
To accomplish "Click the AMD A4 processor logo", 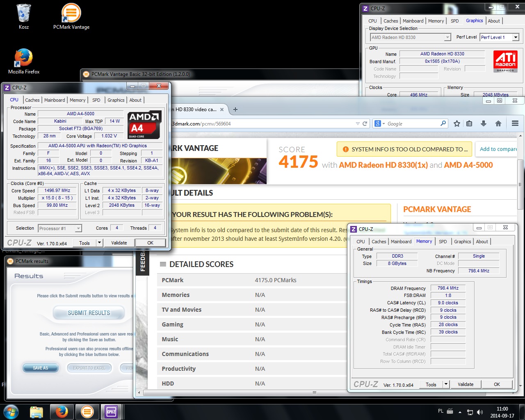I will 144,125.
